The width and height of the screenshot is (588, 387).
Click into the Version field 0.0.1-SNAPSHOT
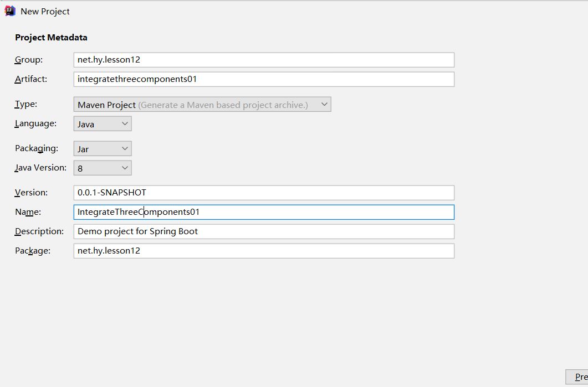pyautogui.click(x=264, y=193)
